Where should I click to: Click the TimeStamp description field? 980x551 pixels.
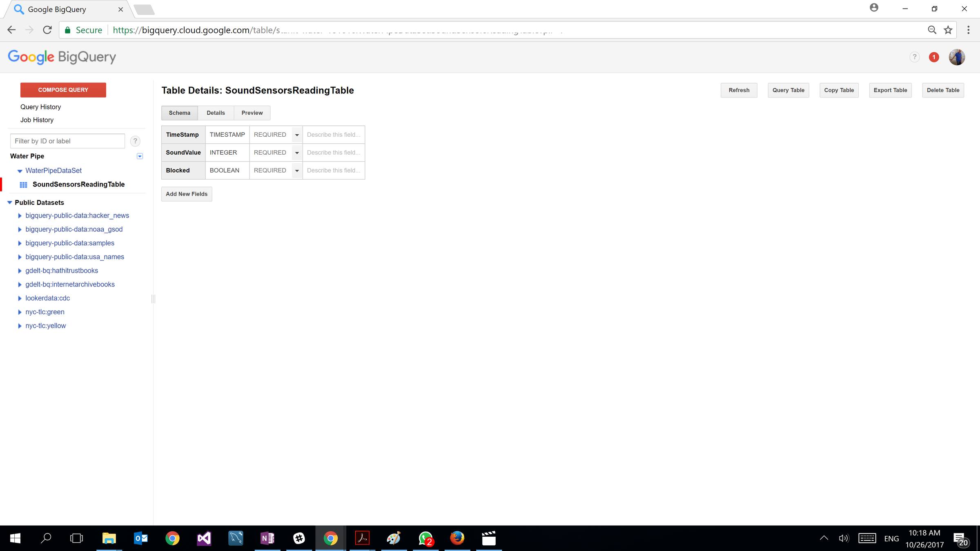334,135
